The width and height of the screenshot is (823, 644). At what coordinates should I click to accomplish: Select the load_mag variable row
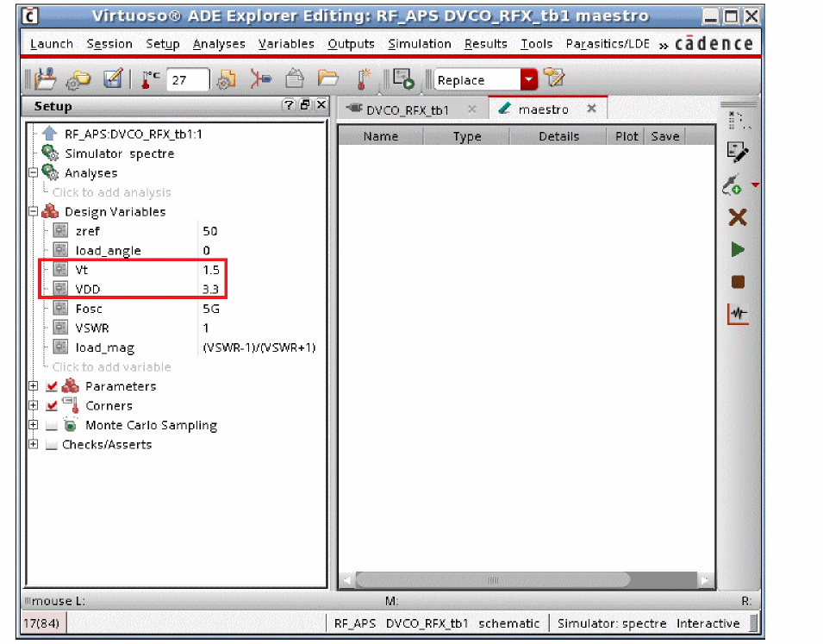pyautogui.click(x=184, y=347)
